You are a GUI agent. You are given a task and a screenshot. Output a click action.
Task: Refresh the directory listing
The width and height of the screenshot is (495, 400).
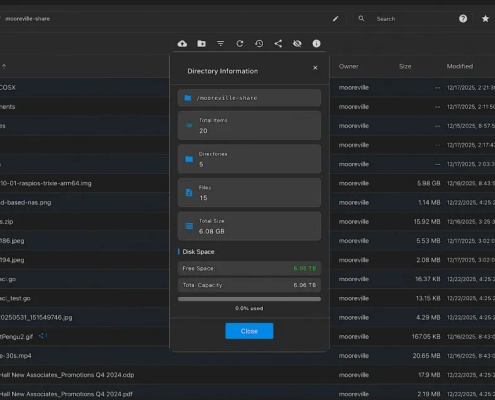240,44
